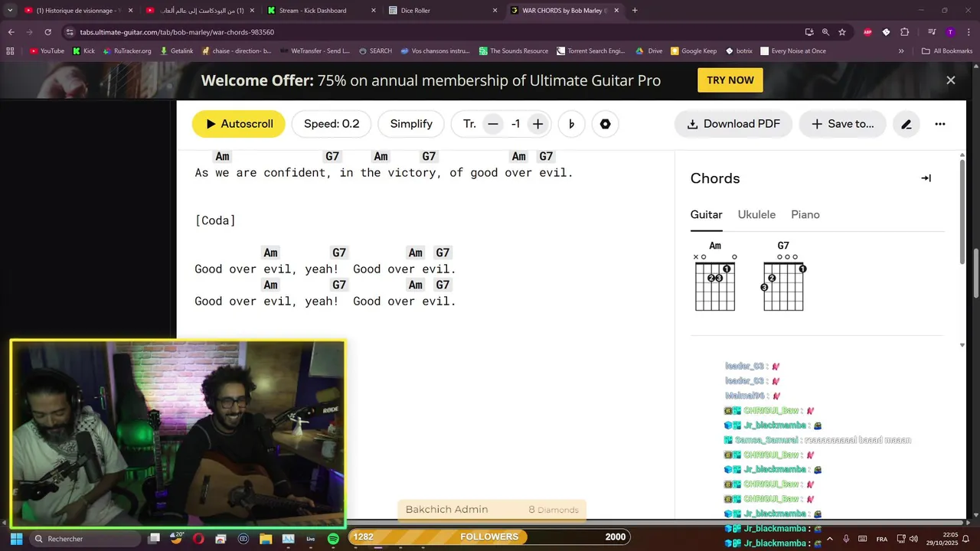Open the Save to menu
The width and height of the screenshot is (980, 551).
[842, 124]
